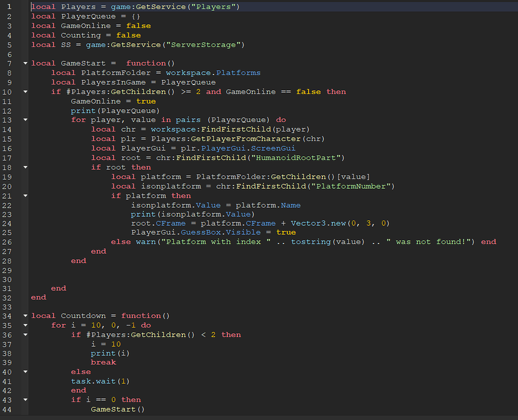The image size is (518, 420).
Task: Collapse the for loop on line 13
Action: (x=25, y=119)
